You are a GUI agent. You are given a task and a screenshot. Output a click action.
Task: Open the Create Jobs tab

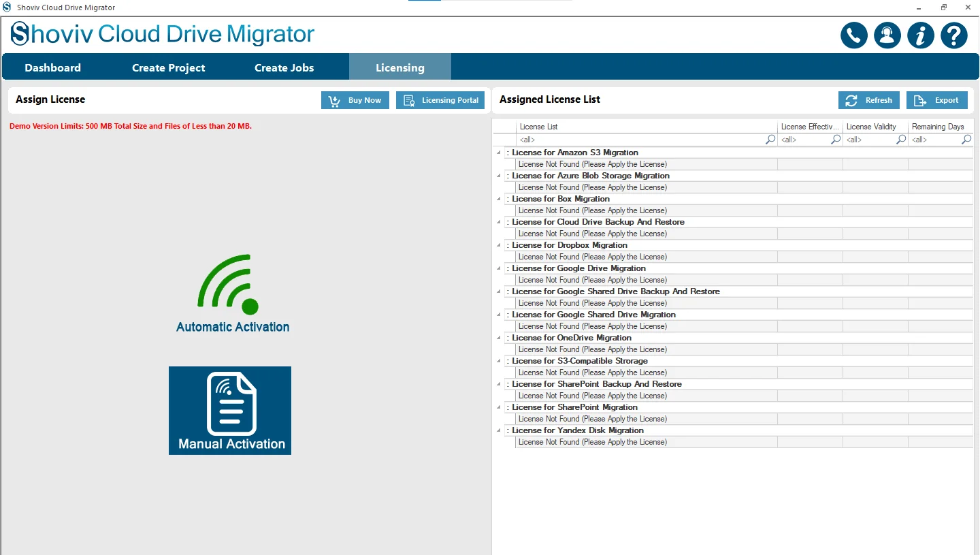[x=284, y=67]
